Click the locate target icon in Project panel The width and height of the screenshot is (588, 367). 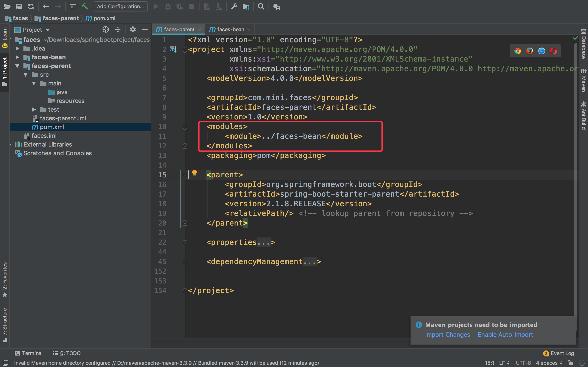click(x=106, y=30)
